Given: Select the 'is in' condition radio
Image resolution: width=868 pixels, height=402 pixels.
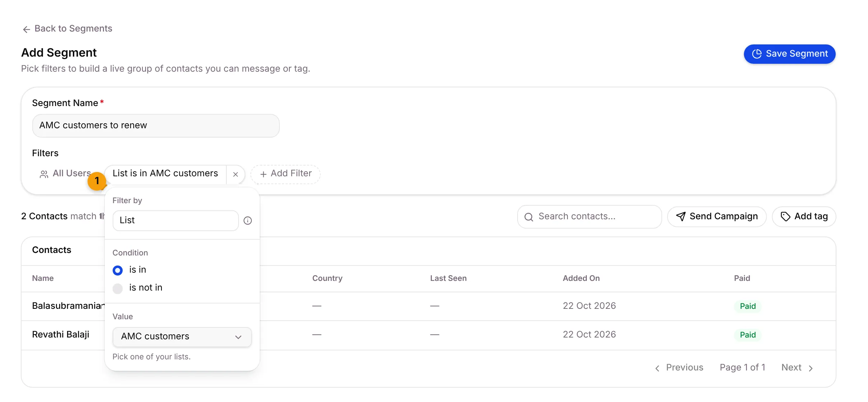Looking at the screenshot, I should [118, 270].
